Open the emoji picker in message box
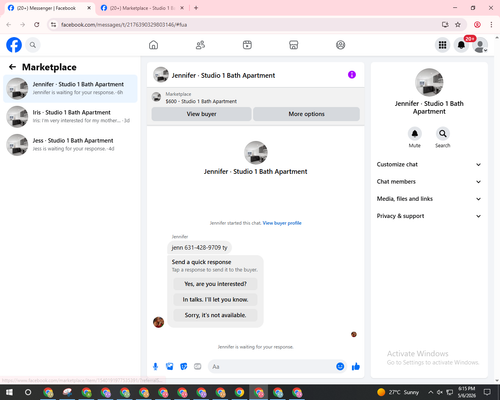 click(x=340, y=367)
